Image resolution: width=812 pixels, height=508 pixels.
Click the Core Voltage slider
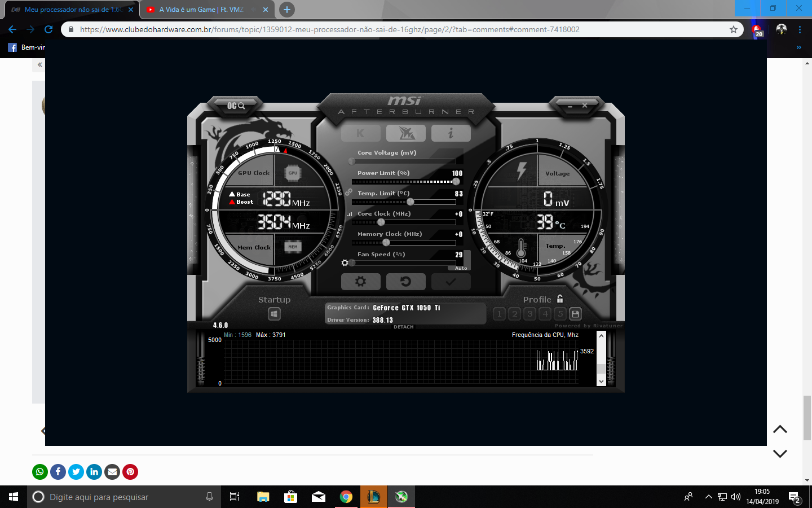point(404,161)
